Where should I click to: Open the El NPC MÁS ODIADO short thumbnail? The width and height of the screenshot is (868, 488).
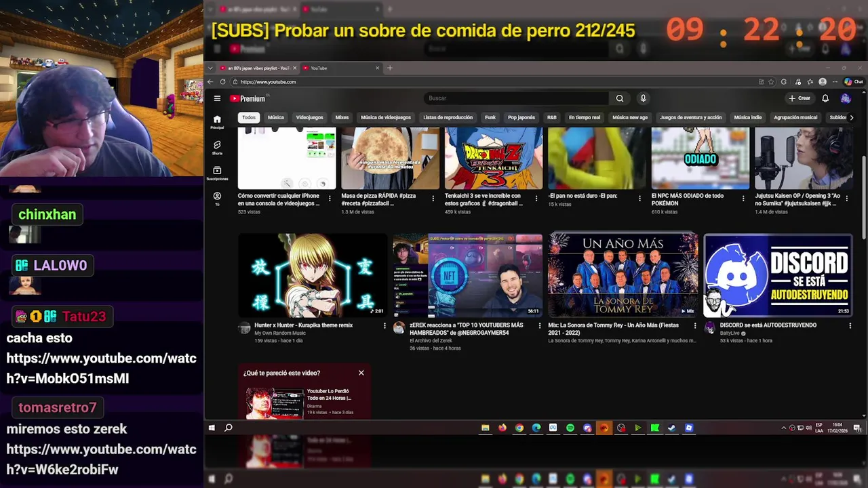tap(701, 158)
